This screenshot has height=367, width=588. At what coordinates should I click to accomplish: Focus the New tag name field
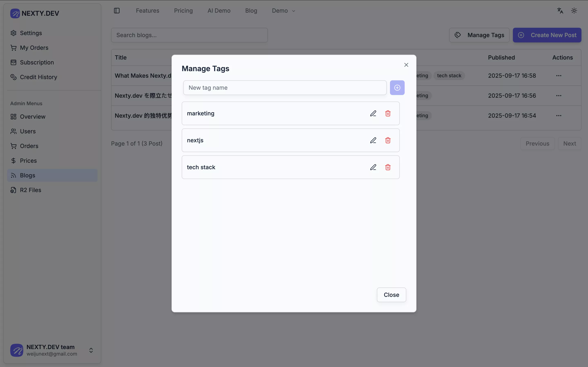click(285, 88)
